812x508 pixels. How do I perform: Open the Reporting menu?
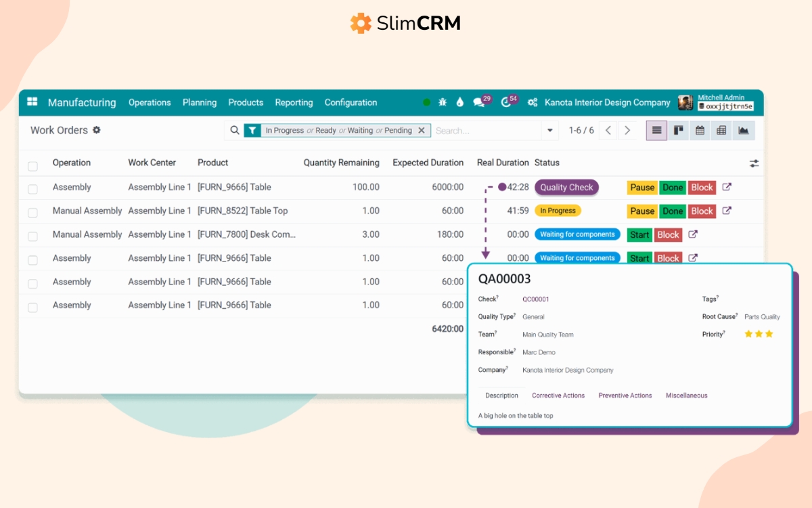click(294, 103)
